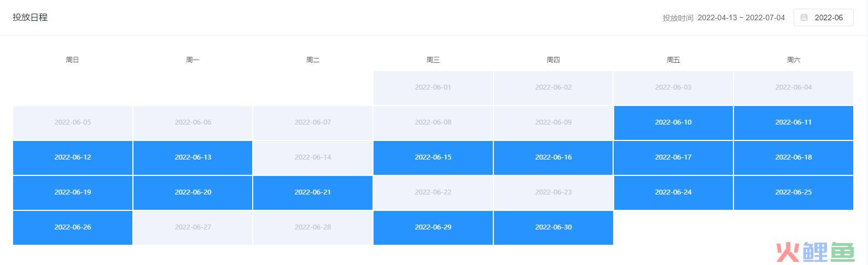Screen dimensions: 868x265
Task: Click the highlighted 2022-06-17 schedule cell
Action: [673, 157]
